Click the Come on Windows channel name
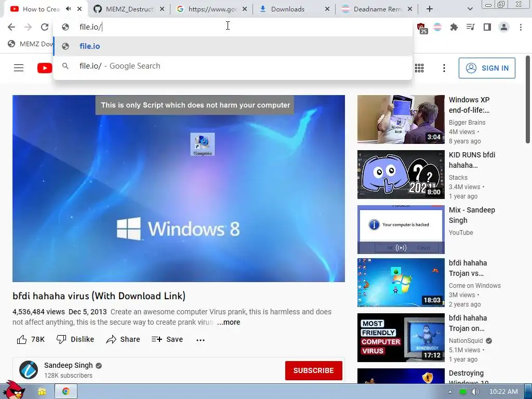The height and width of the screenshot is (399, 532). click(x=475, y=286)
